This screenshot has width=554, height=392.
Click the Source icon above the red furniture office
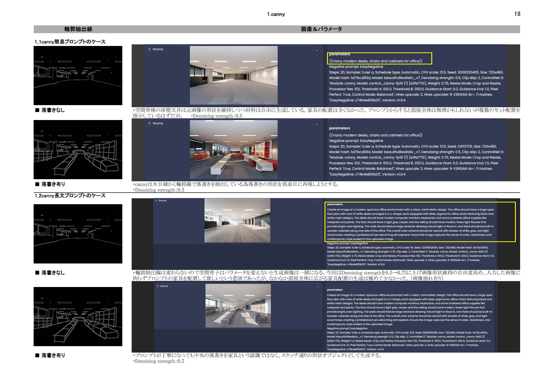coord(149,123)
